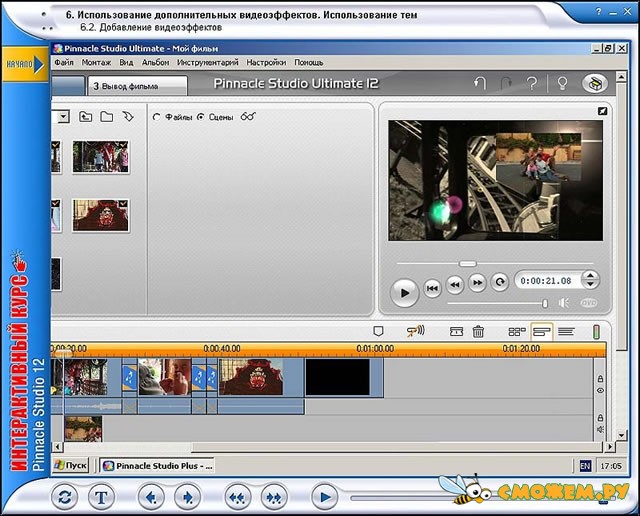Click the course refresh button at bottom

coord(65,497)
